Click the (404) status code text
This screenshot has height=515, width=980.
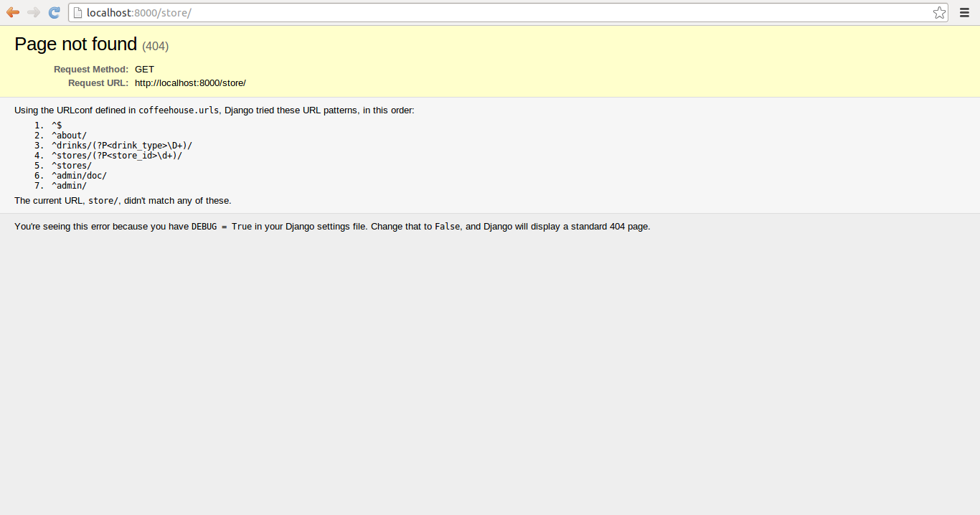click(x=155, y=46)
